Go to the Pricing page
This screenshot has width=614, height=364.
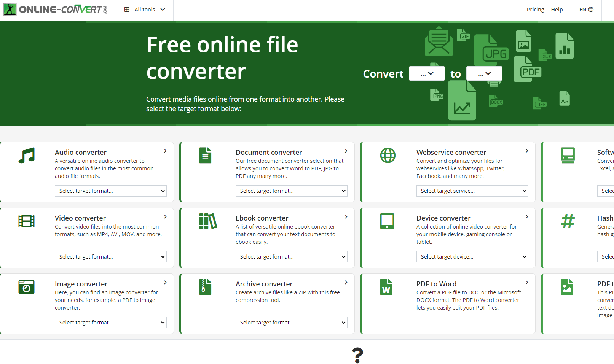point(535,10)
